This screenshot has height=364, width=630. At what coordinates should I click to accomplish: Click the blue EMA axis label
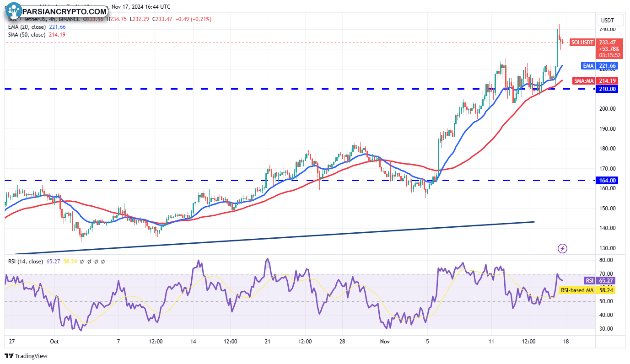(x=588, y=66)
